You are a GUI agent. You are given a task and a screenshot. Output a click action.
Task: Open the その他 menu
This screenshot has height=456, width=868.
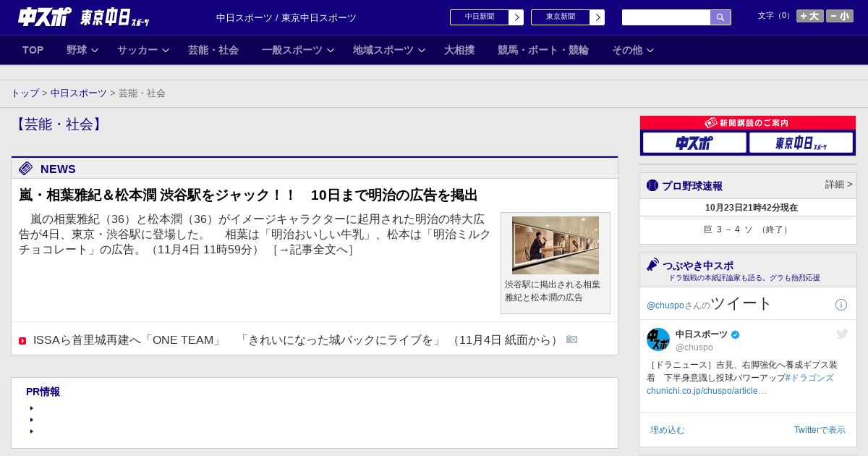pos(627,50)
